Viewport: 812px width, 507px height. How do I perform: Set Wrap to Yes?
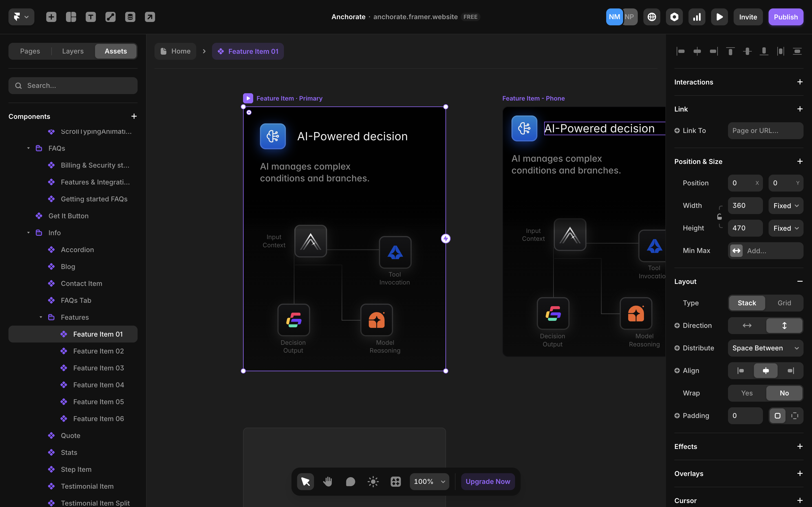click(x=747, y=393)
